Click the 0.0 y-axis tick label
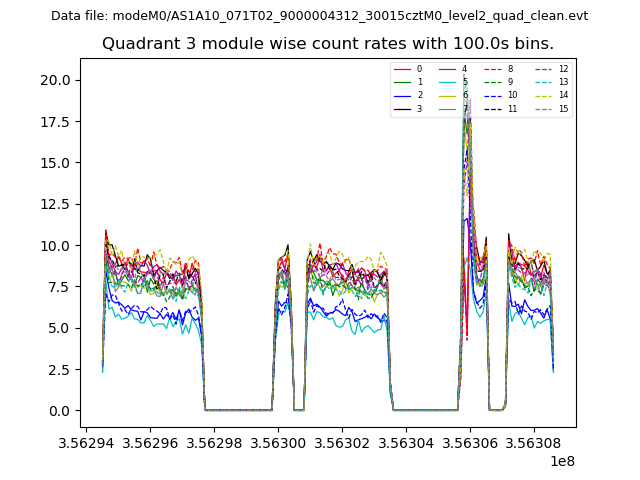 (x=59, y=411)
